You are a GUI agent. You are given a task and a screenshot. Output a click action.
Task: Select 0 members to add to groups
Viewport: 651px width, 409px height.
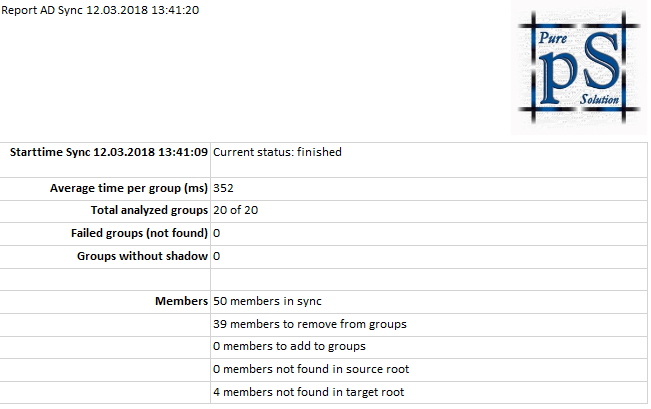(289, 346)
